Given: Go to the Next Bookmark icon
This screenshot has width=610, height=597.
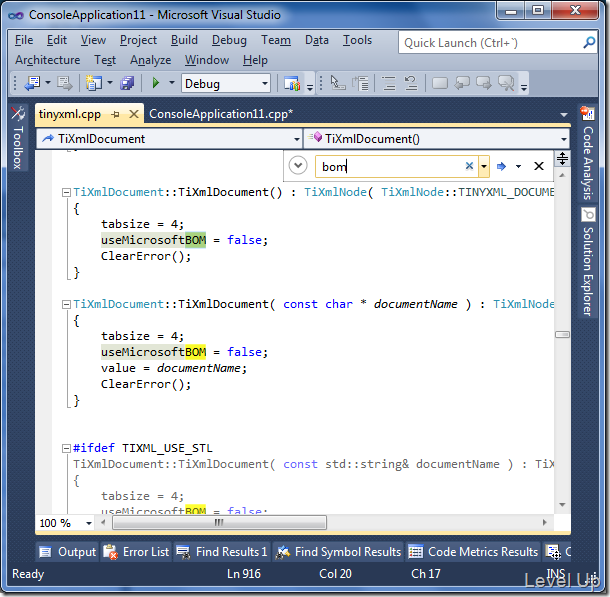Looking at the screenshot, I should click(484, 83).
